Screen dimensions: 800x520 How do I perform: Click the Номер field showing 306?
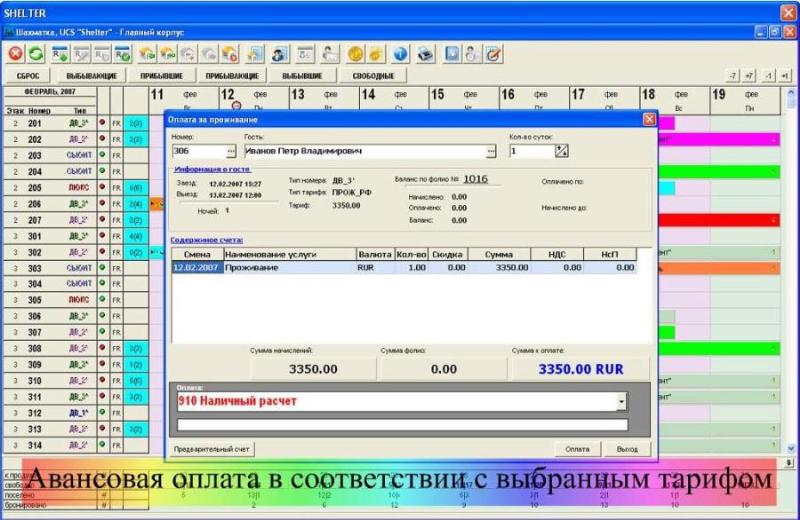click(x=199, y=151)
